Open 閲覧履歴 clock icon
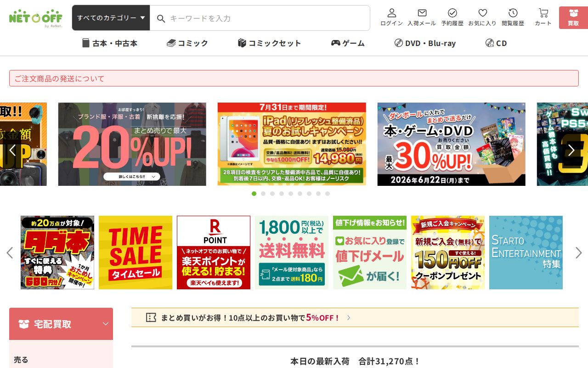 [513, 17]
